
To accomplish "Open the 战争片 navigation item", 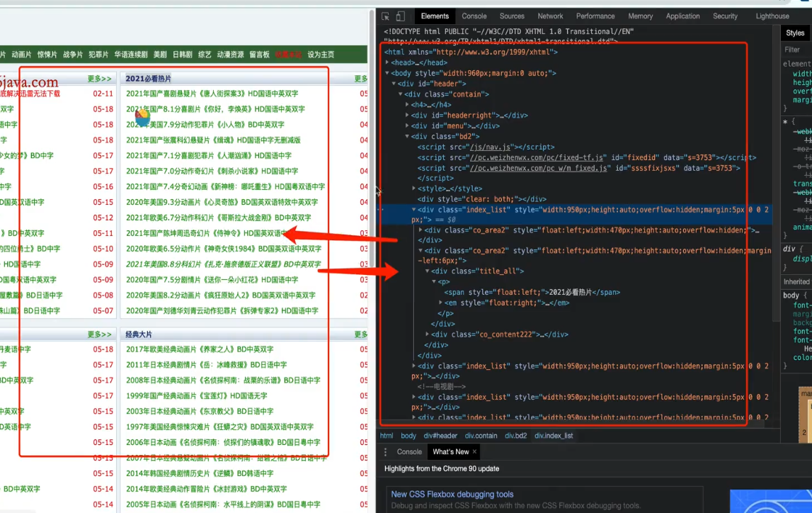I will pos(72,55).
